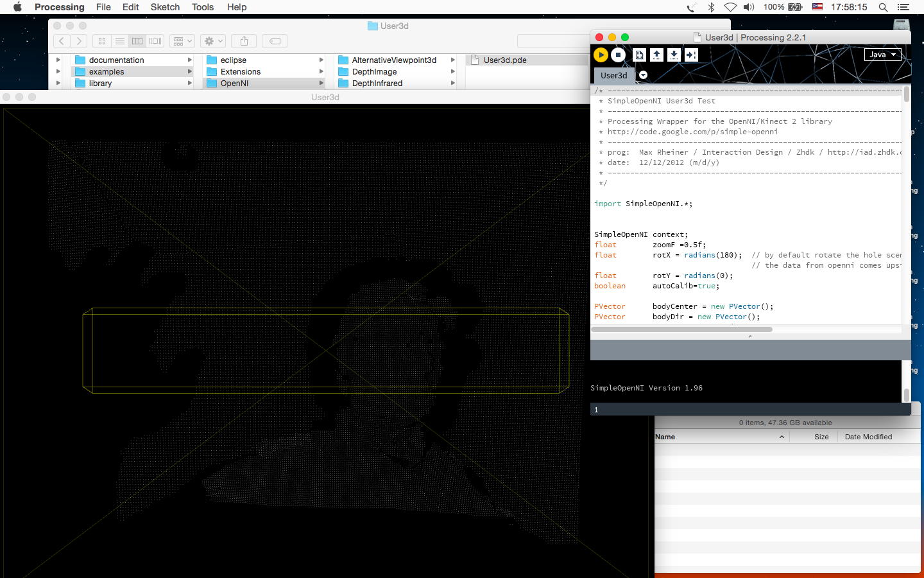Image resolution: width=924 pixels, height=578 pixels.
Task: Create a new sketch in Processing
Action: click(639, 55)
